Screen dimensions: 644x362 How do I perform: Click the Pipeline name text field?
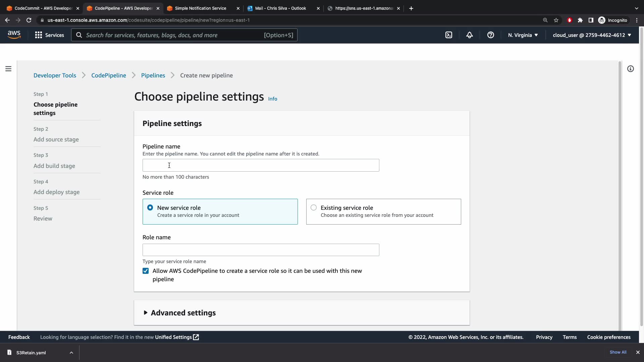coord(261,165)
